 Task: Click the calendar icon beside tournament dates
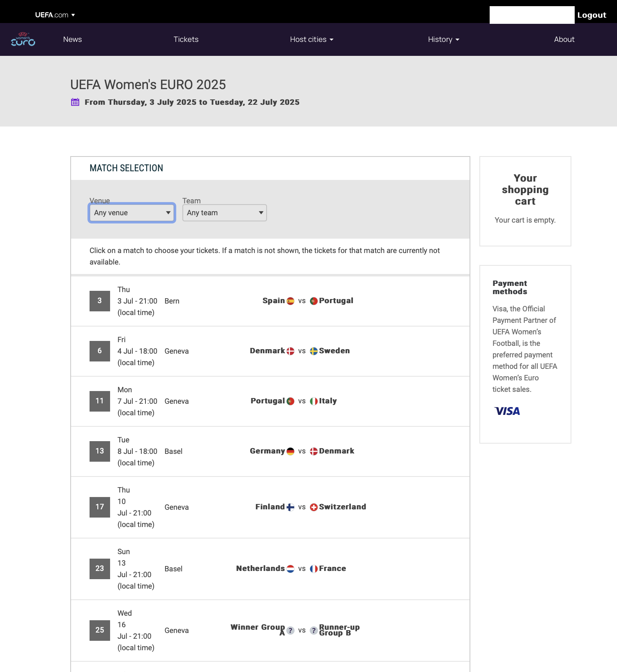tap(75, 102)
